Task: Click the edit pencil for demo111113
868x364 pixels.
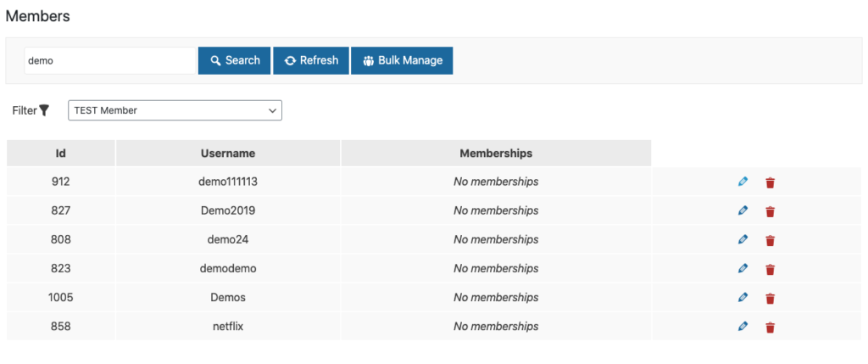Action: (743, 182)
